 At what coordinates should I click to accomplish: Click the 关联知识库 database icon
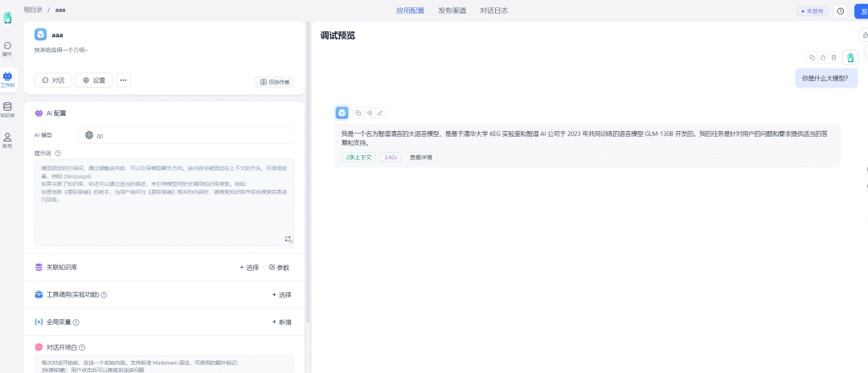point(39,268)
